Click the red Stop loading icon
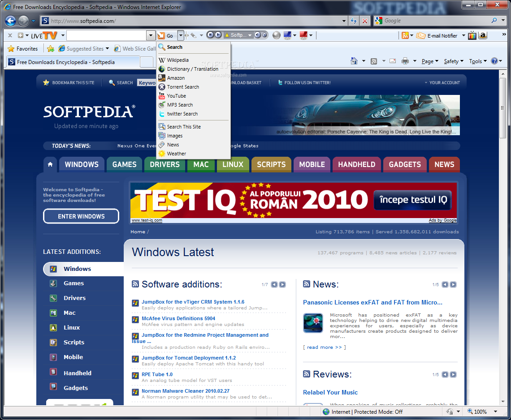 click(365, 21)
